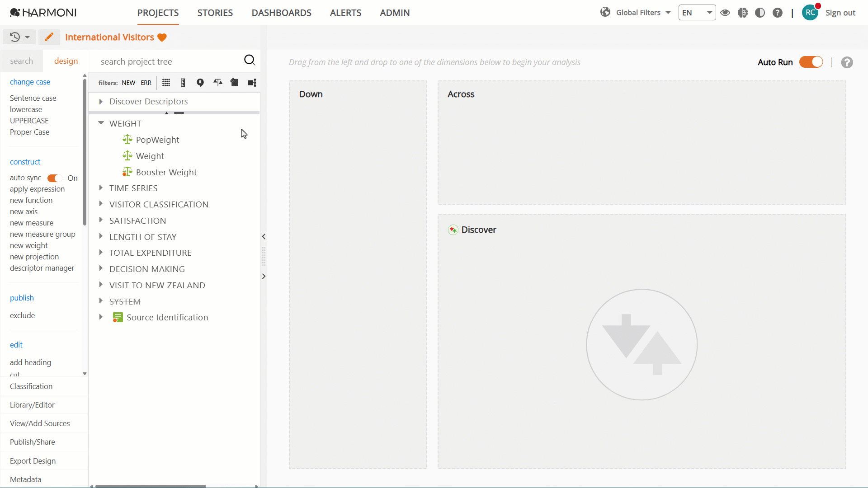Open the history clock icon
The width and height of the screenshot is (868, 488).
(x=15, y=37)
